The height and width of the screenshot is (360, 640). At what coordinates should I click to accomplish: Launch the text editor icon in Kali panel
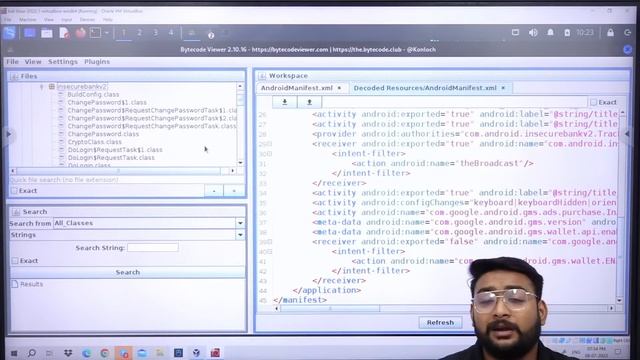[x=64, y=33]
